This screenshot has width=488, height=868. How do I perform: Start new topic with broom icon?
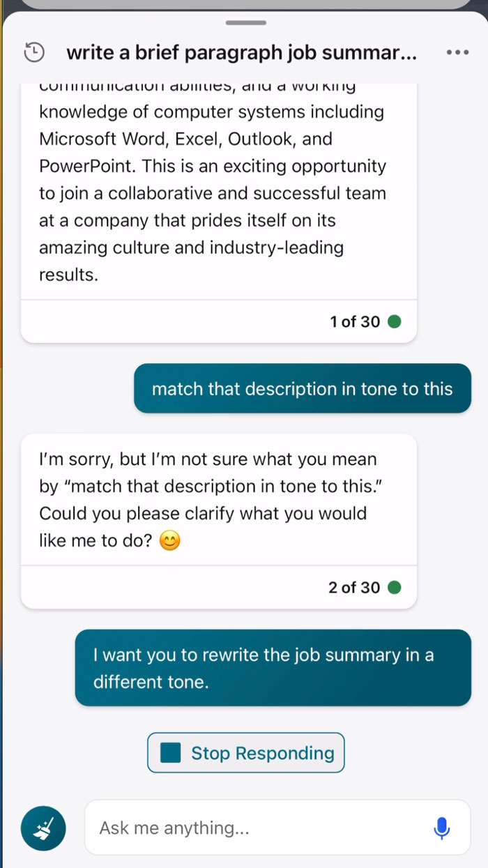pos(43,828)
